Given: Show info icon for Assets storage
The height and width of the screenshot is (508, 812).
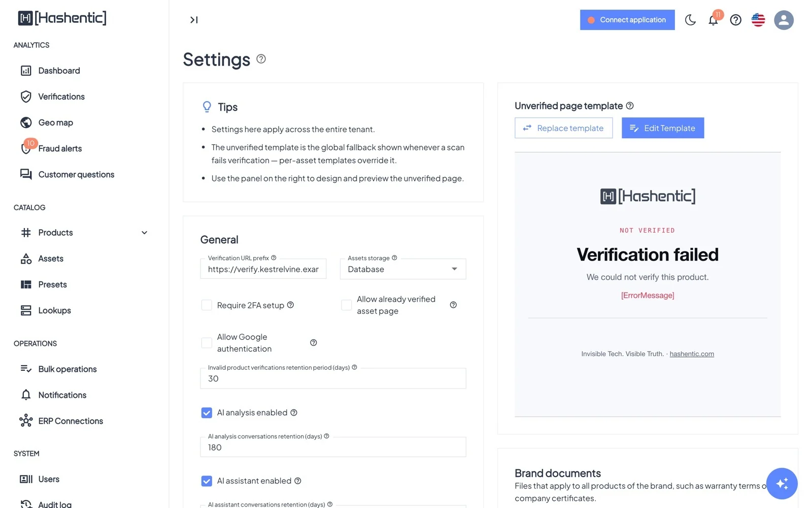Looking at the screenshot, I should (x=394, y=258).
